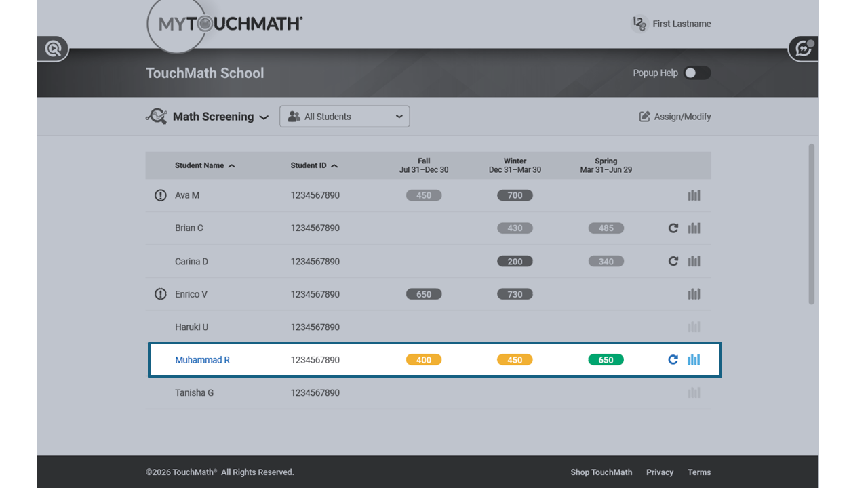Sort by Student ID column
Viewport: 868px width, 488px height.
[x=314, y=165]
